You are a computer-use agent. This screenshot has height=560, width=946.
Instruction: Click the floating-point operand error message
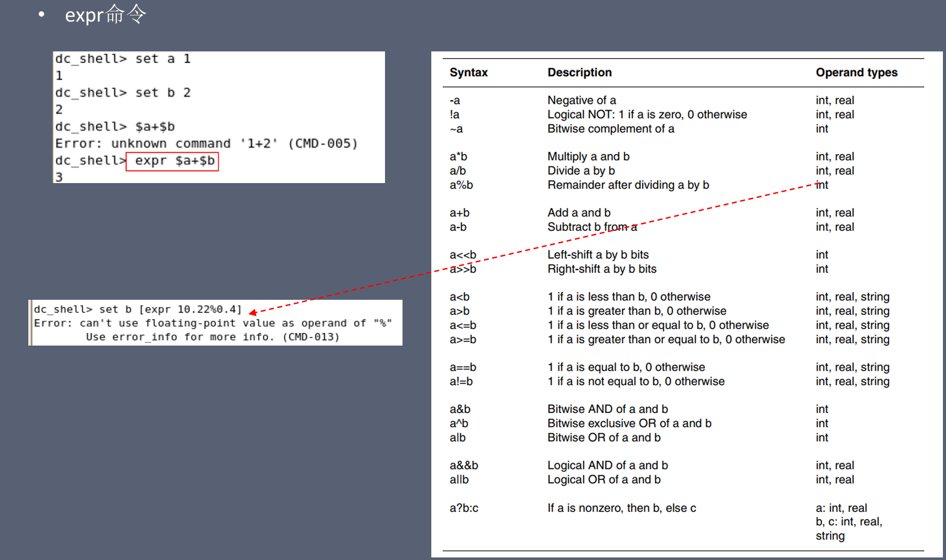pyautogui.click(x=213, y=323)
